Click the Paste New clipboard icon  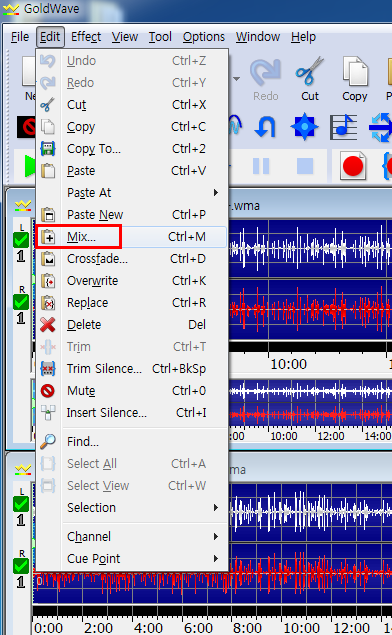pos(48,215)
